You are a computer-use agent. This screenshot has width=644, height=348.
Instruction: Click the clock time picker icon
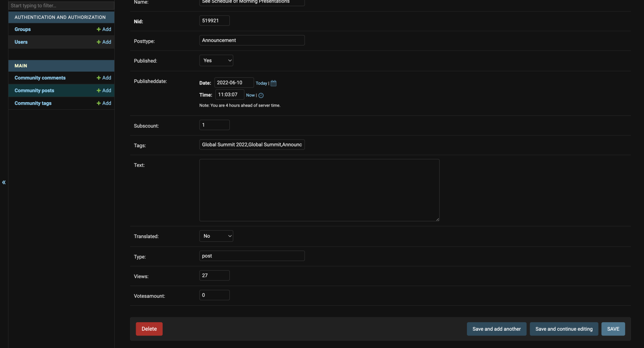point(261,95)
